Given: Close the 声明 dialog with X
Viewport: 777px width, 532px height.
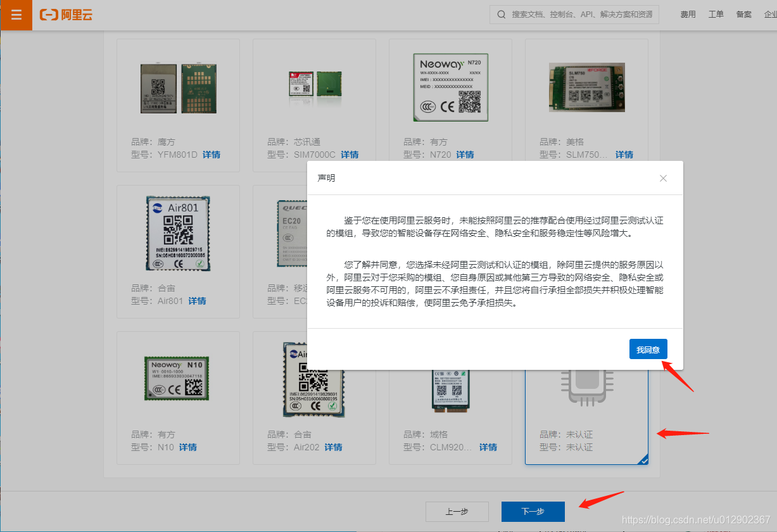Looking at the screenshot, I should click(x=663, y=179).
